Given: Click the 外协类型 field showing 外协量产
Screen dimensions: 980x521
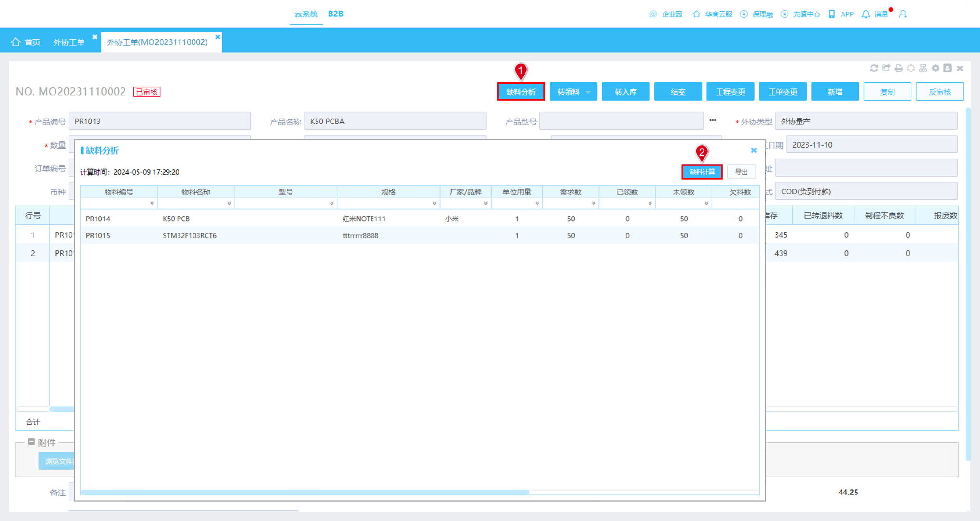Looking at the screenshot, I should (x=866, y=121).
